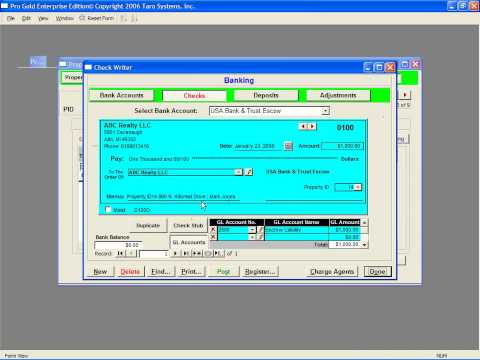Expand the To The Order Of dropdown
This screenshot has height=360, width=480.
click(238, 172)
